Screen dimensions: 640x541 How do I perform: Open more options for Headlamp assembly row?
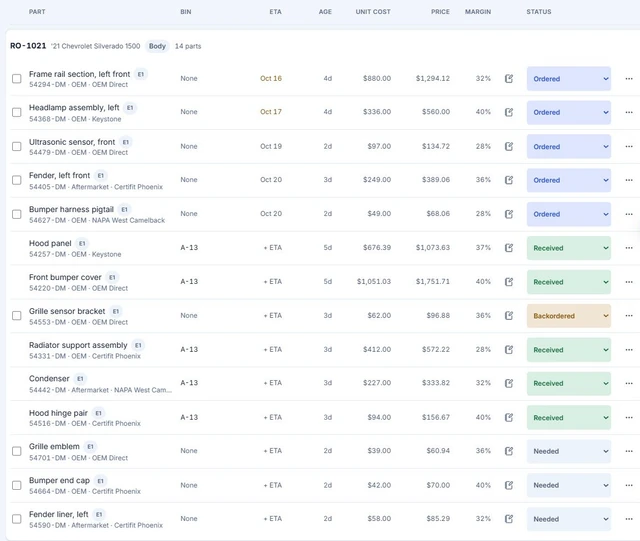(x=629, y=112)
